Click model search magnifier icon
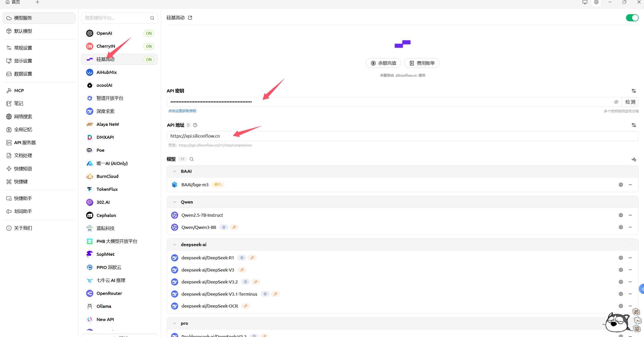Image resolution: width=644 pixels, height=337 pixels. point(192,159)
